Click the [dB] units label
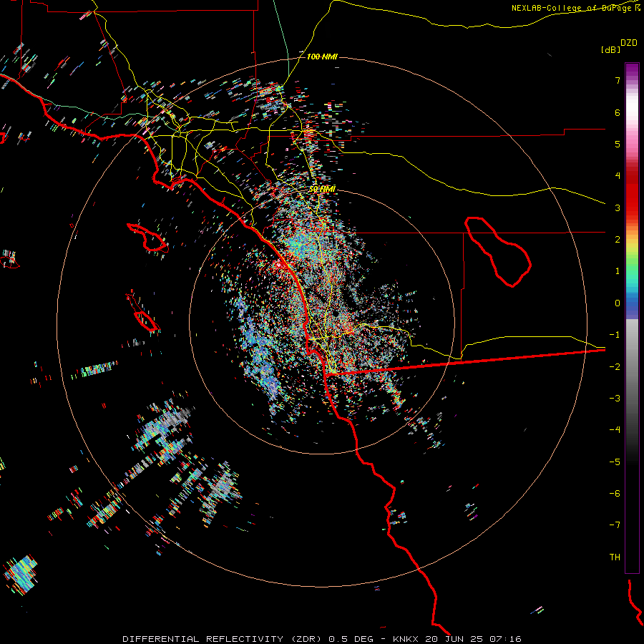Image resolution: width=644 pixels, height=644 pixels. pos(610,49)
